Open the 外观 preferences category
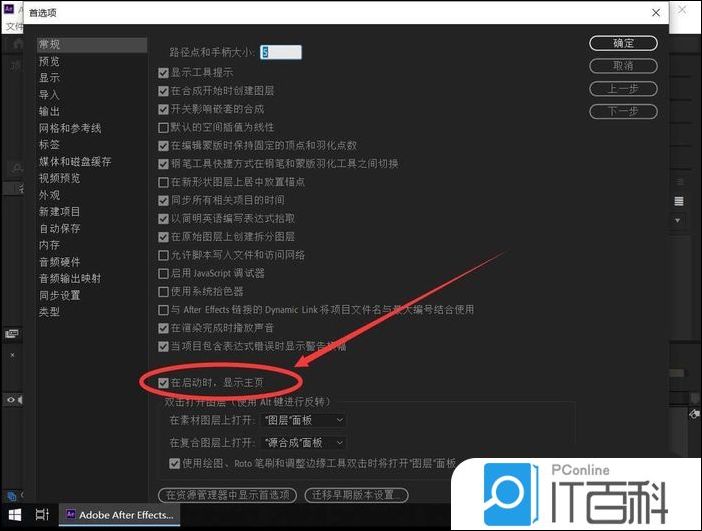Viewport: 702px width, 531px height. pyautogui.click(x=49, y=195)
